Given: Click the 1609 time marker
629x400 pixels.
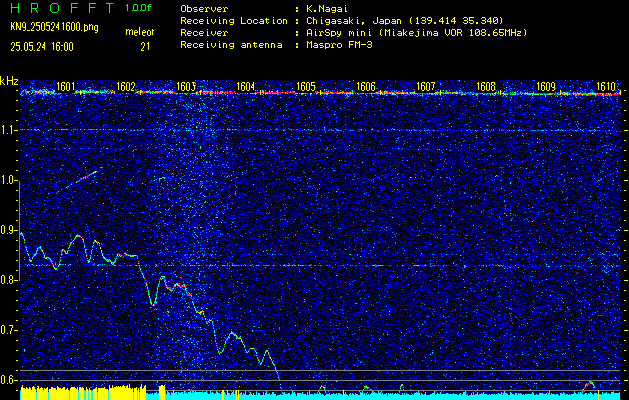Looking at the screenshot, I should [x=546, y=87].
